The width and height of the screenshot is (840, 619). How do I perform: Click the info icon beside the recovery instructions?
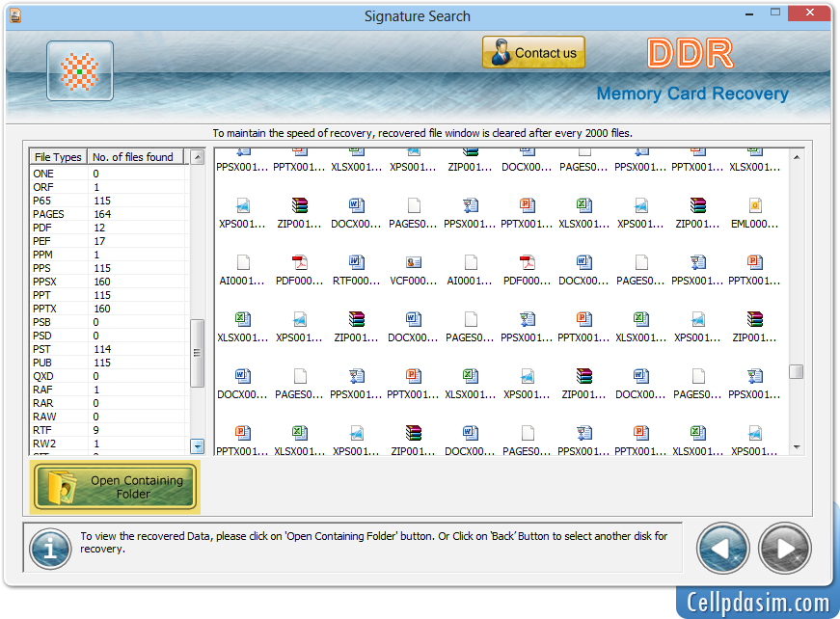coord(49,548)
